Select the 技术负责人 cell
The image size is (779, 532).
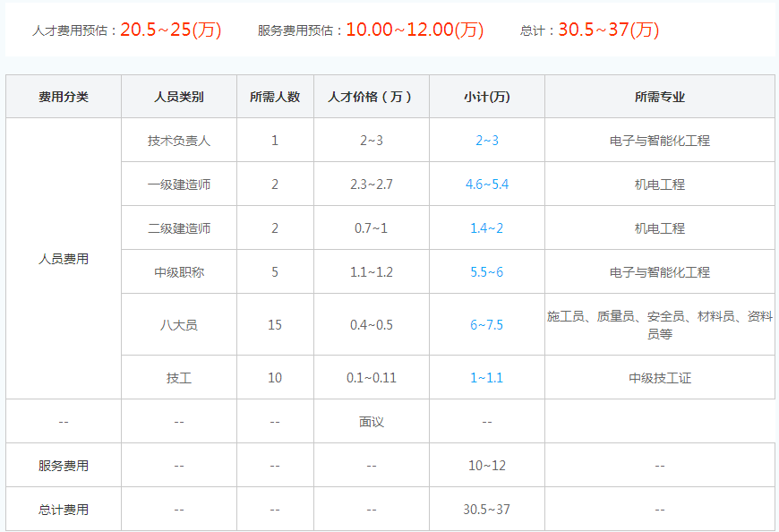tap(179, 141)
